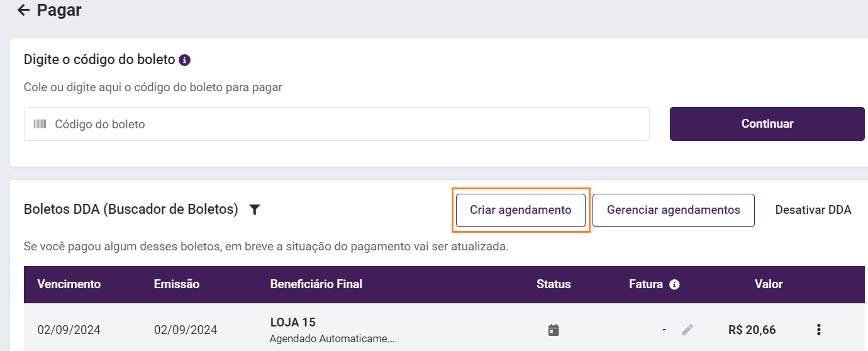Viewport: 868px width, 351px height.
Task: Click the calendar status icon for LOJA 15
Action: pyautogui.click(x=554, y=330)
